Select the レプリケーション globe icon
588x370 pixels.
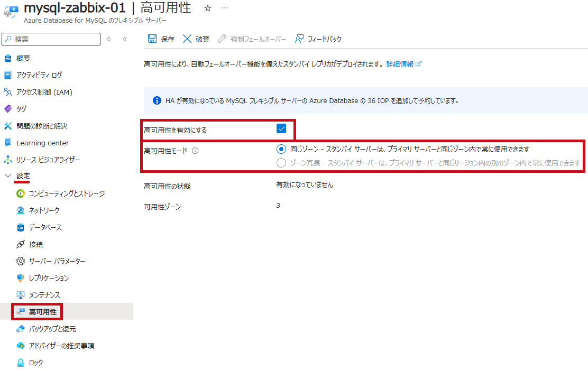21,278
